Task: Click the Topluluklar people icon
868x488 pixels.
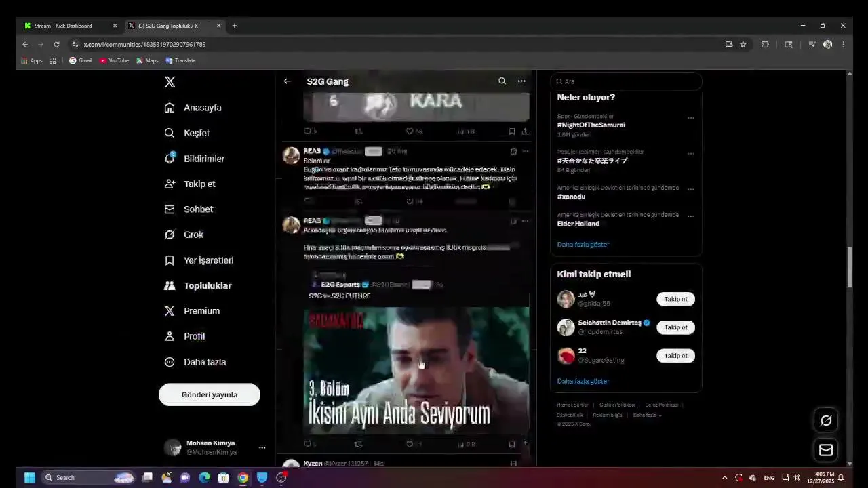Action: tap(170, 285)
